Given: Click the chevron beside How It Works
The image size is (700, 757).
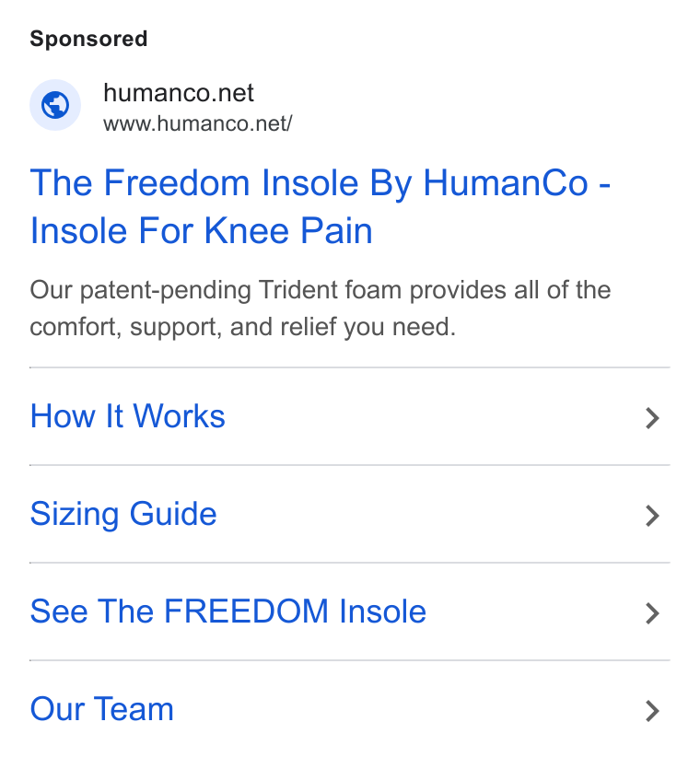Looking at the screenshot, I should pos(652,418).
